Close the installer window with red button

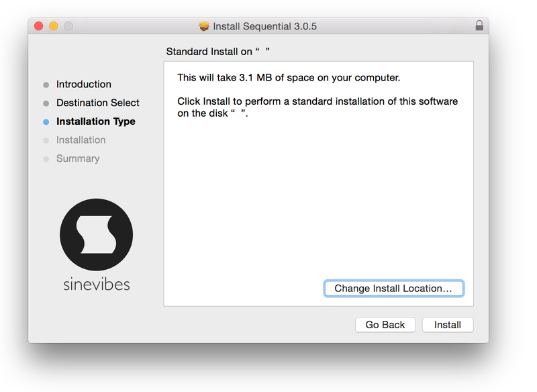(39, 26)
